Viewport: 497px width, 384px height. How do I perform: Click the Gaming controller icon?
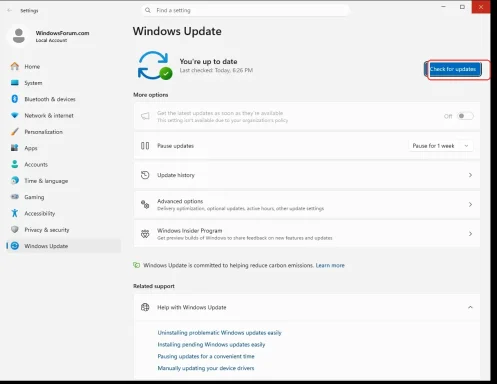(15, 197)
